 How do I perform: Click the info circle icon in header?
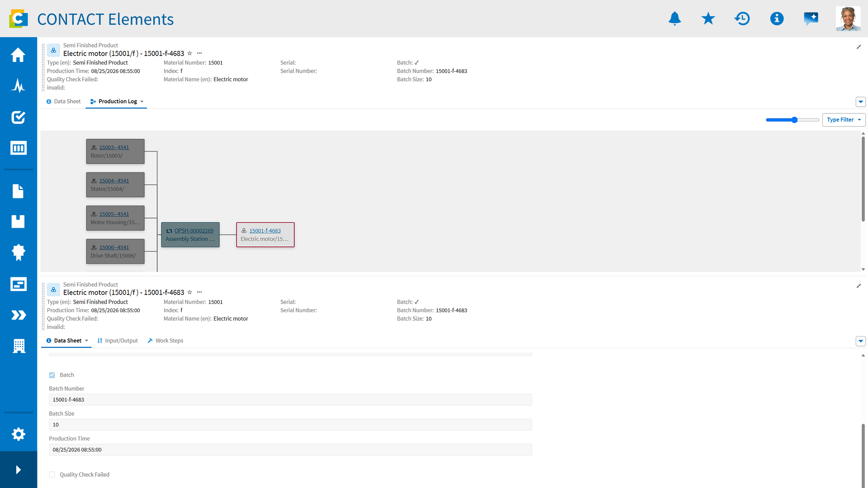(x=777, y=19)
